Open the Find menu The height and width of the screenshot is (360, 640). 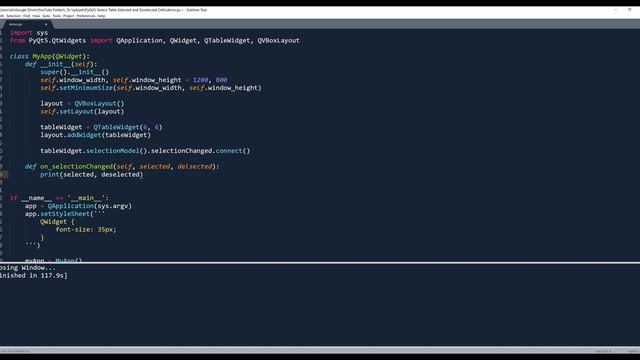(27, 16)
